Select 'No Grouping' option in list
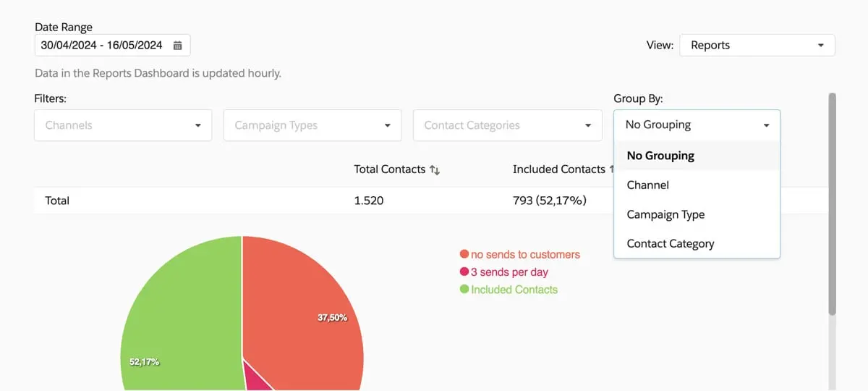Viewport: 868px width, 391px height. click(x=660, y=156)
